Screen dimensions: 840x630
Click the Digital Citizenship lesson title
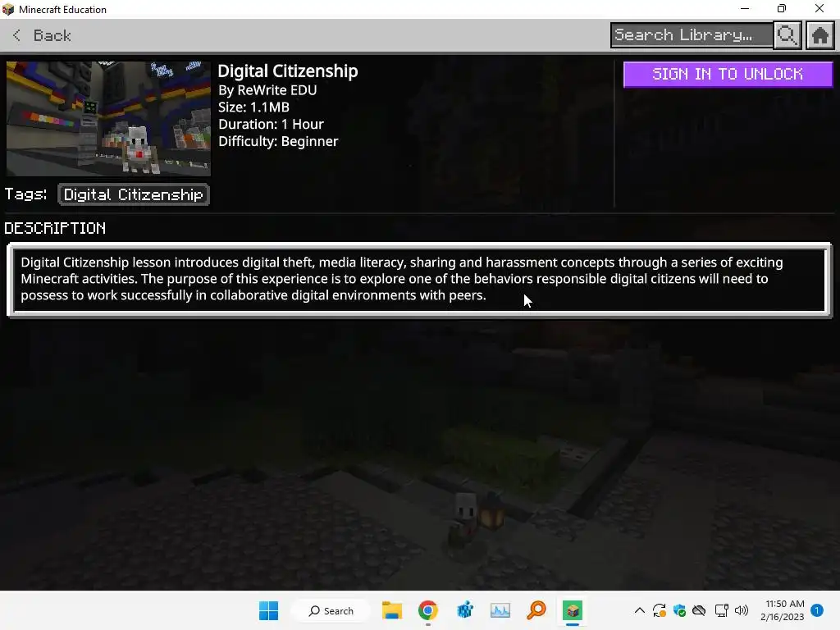(x=288, y=71)
